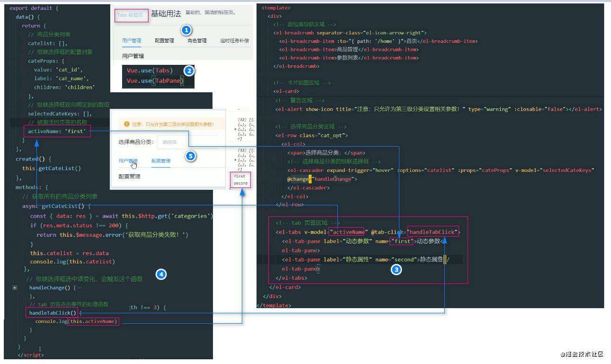Click the '<!-- 面包屑导航区域 -->' comment
The height and width of the screenshot is (364, 611).
pos(305,25)
